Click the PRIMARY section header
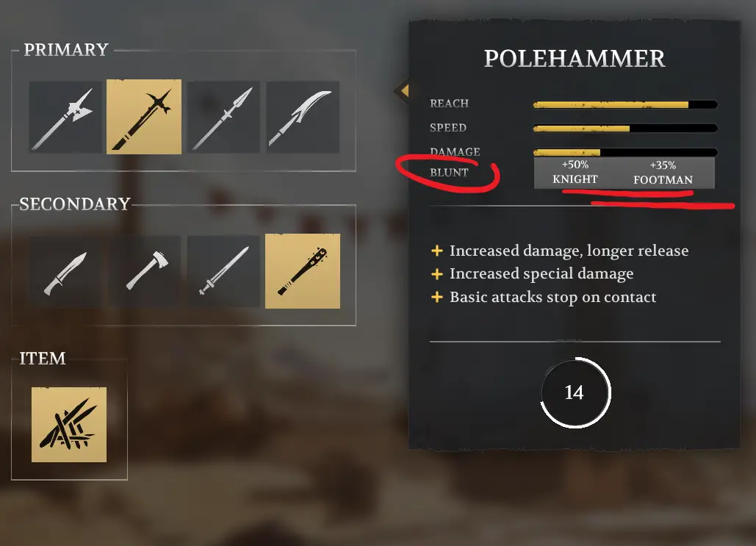The width and height of the screenshot is (756, 546). 66,50
